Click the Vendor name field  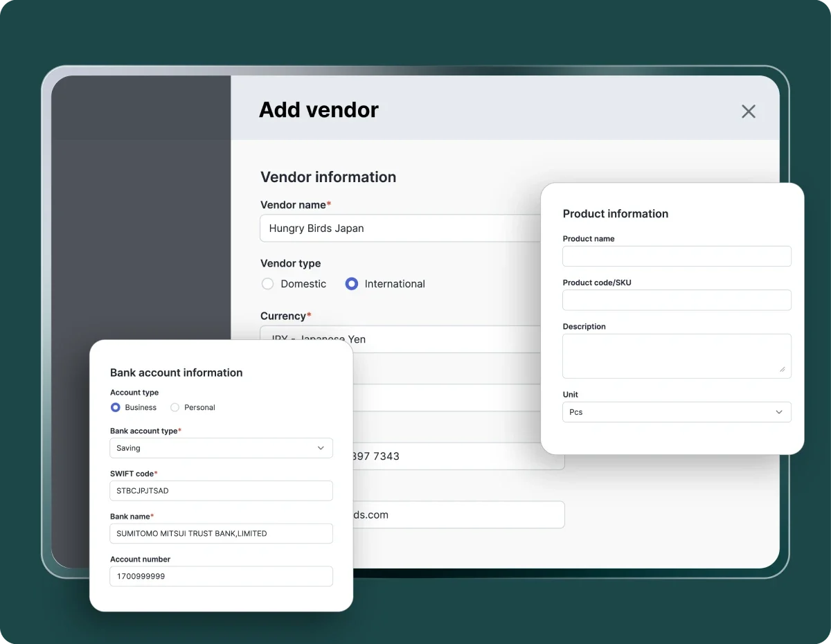pos(399,229)
